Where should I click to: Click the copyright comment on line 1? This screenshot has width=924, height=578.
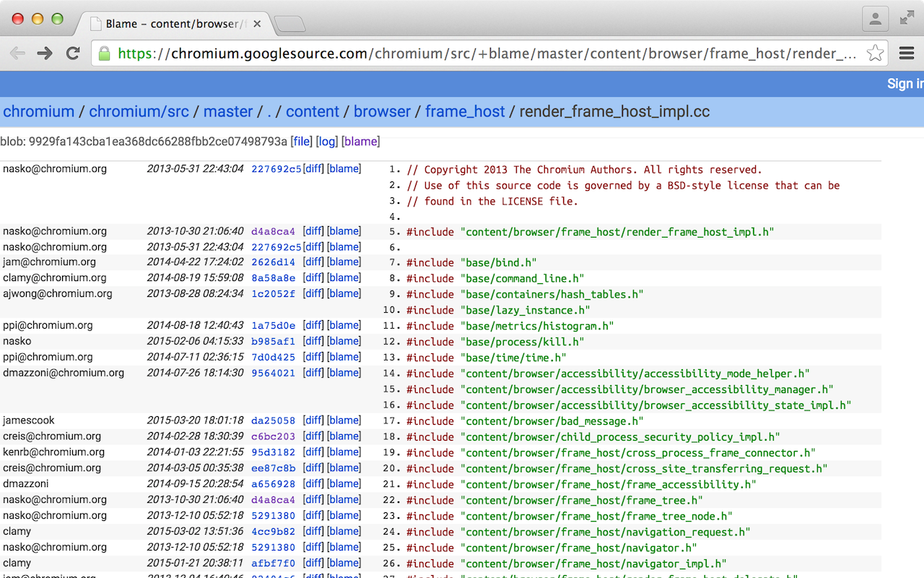click(585, 170)
